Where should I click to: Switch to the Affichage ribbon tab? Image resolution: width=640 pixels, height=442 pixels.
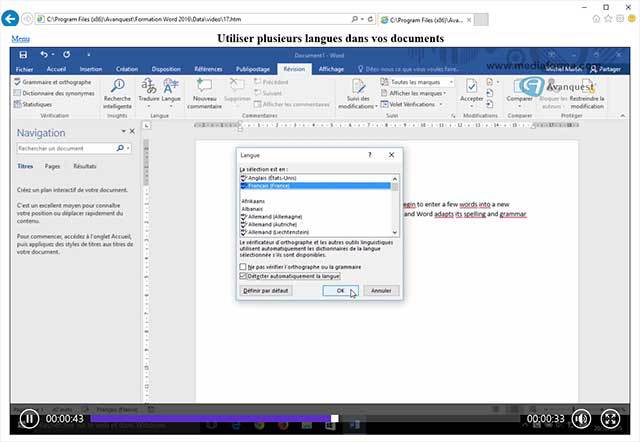pos(330,69)
